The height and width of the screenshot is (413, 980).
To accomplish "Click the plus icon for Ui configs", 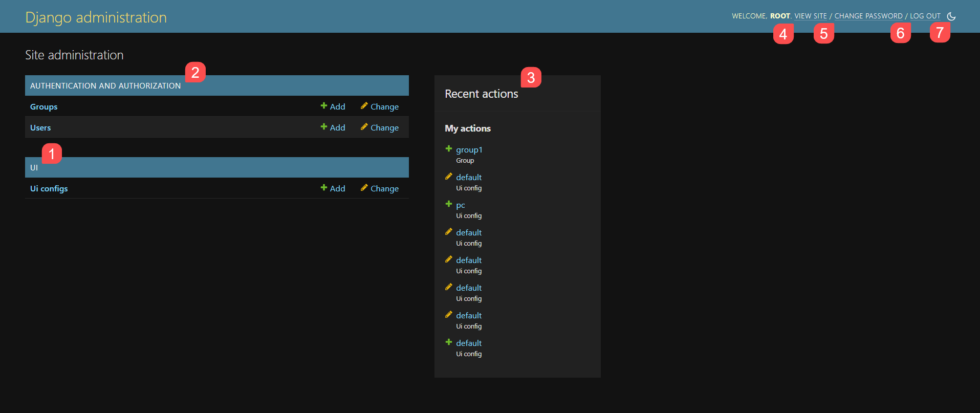I will 323,188.
